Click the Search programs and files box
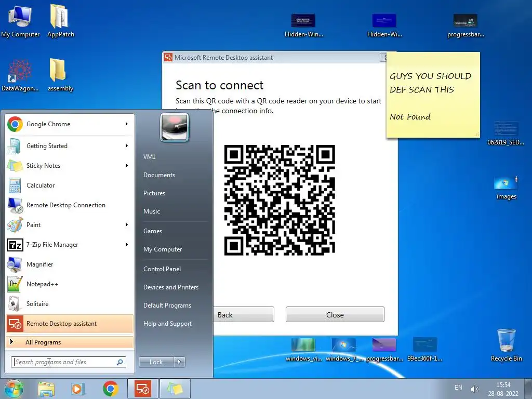Screen dimensions: 532x399 point(69,362)
